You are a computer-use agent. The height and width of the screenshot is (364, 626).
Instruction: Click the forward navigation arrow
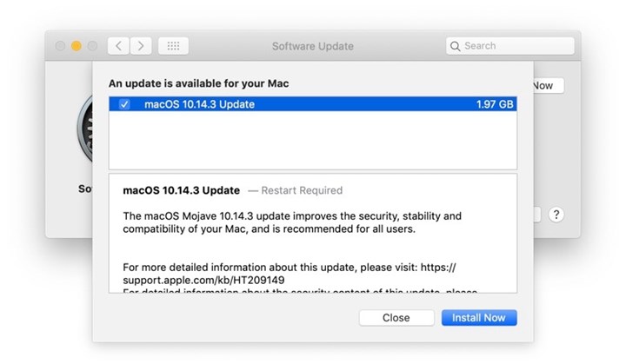pyautogui.click(x=140, y=45)
